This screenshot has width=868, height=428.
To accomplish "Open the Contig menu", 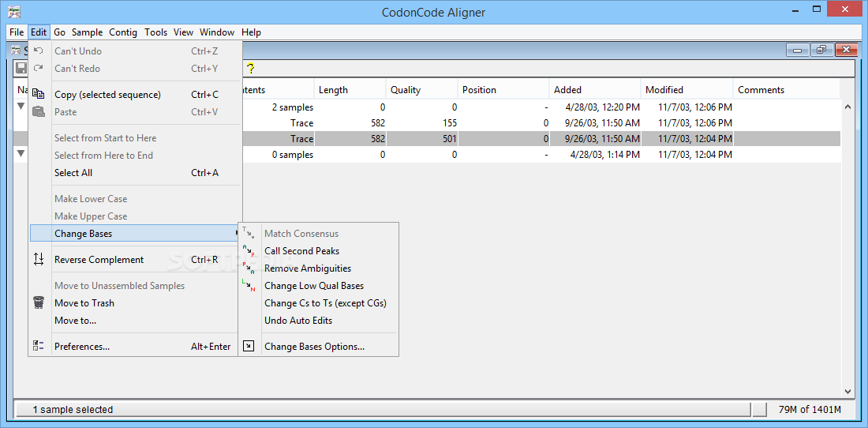I will point(123,32).
